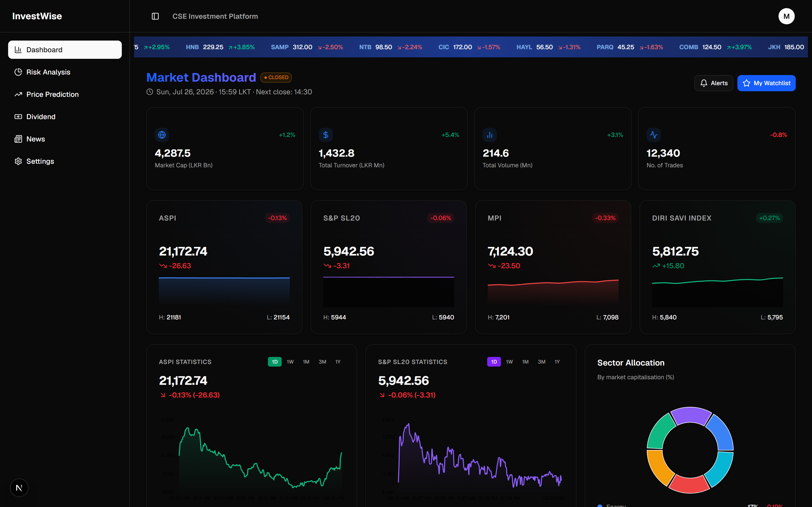Select 1Y range for ASPI Statistics
Image resolution: width=812 pixels, height=507 pixels.
pyautogui.click(x=338, y=362)
